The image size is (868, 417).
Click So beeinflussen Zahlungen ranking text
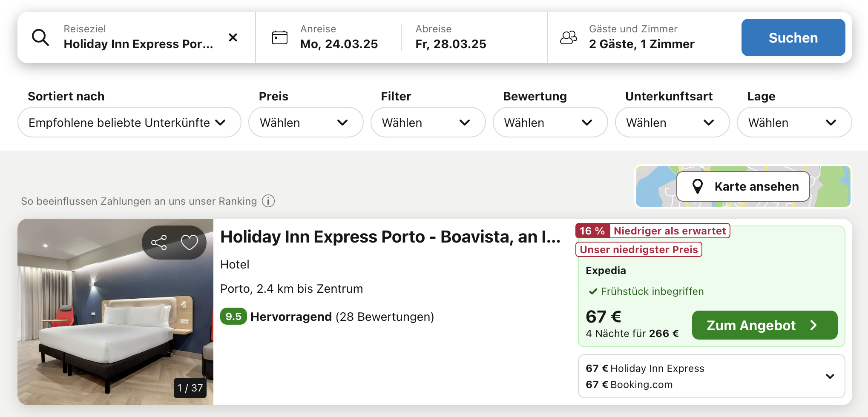139,201
